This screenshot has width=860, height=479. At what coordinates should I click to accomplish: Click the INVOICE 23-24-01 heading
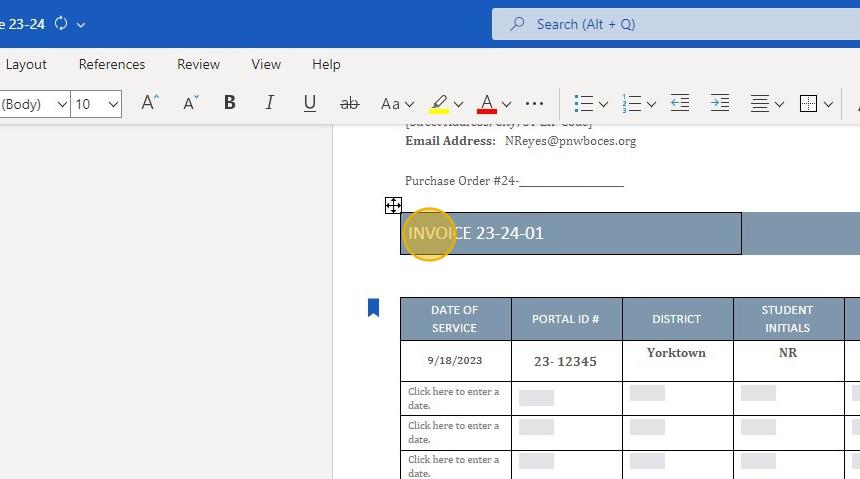click(476, 233)
